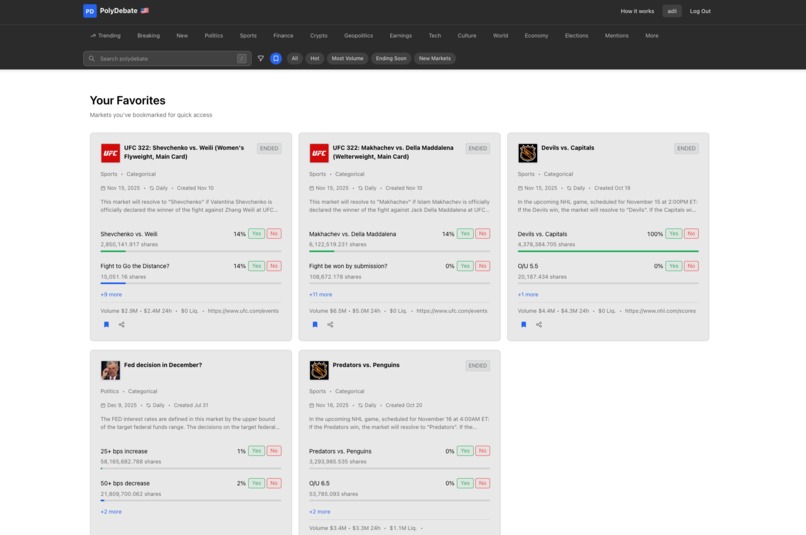The height and width of the screenshot is (535, 806).
Task: Expand +1 more on Devils vs. Capitals card
Action: tap(528, 294)
